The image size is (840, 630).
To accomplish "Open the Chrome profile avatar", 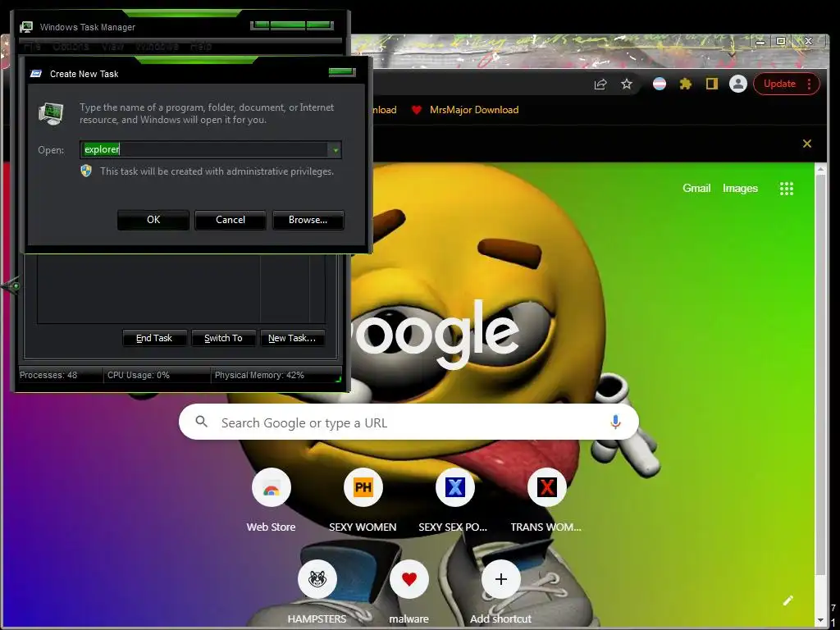I will click(737, 84).
